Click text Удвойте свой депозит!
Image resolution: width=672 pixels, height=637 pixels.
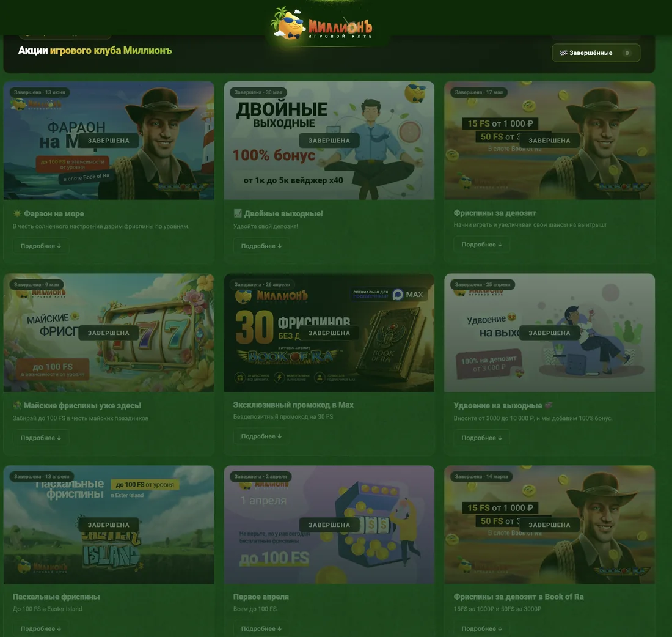(x=265, y=226)
